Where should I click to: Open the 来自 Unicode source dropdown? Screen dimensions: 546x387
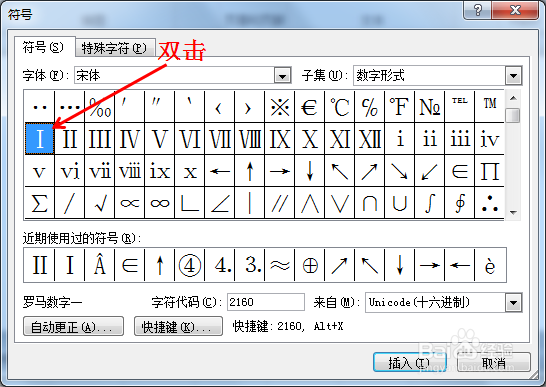[513, 302]
